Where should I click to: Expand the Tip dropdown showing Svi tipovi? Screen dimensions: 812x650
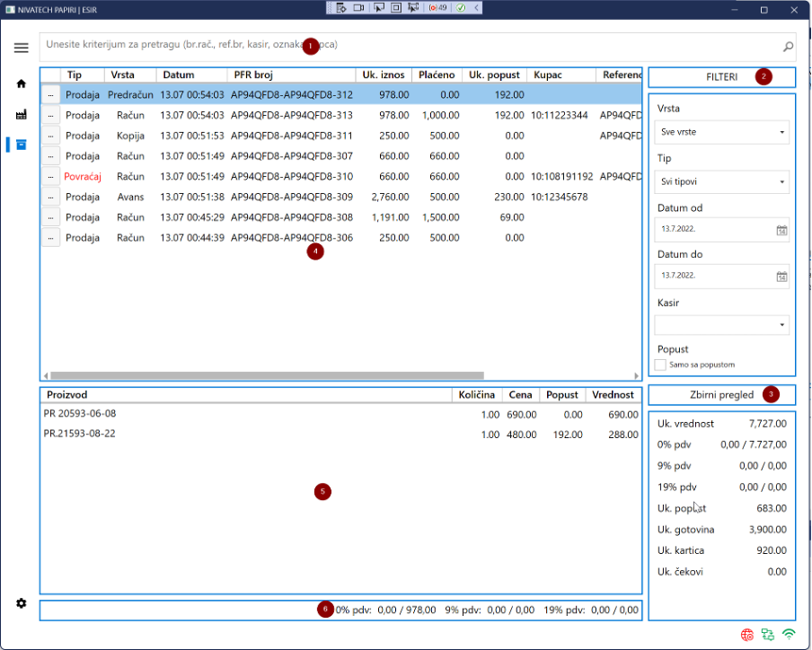pyautogui.click(x=721, y=181)
